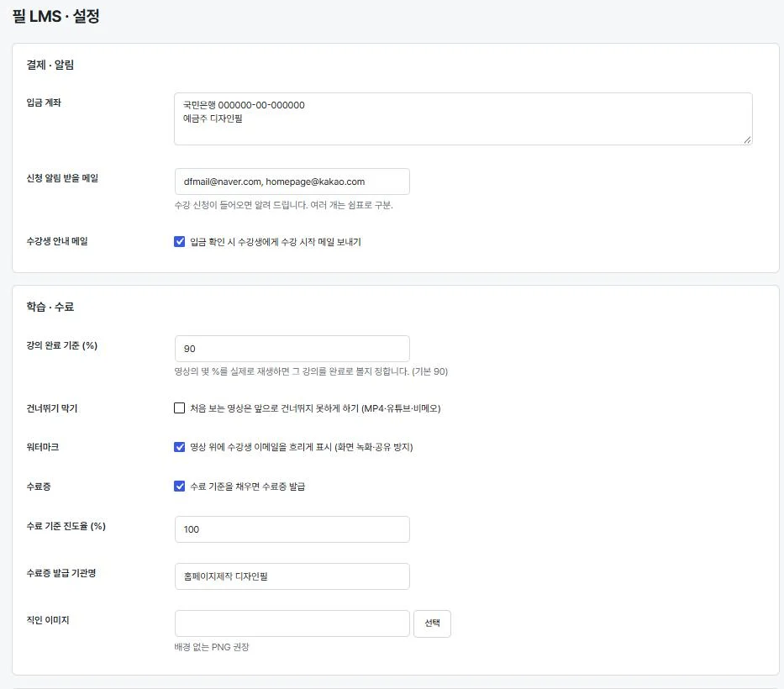Image resolution: width=784 pixels, height=689 pixels.
Task: Click the 입금 계좌 label
Action: 44,103
